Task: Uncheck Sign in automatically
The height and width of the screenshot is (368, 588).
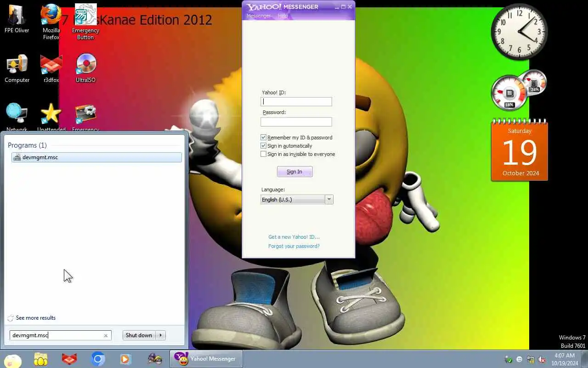Action: (x=263, y=146)
